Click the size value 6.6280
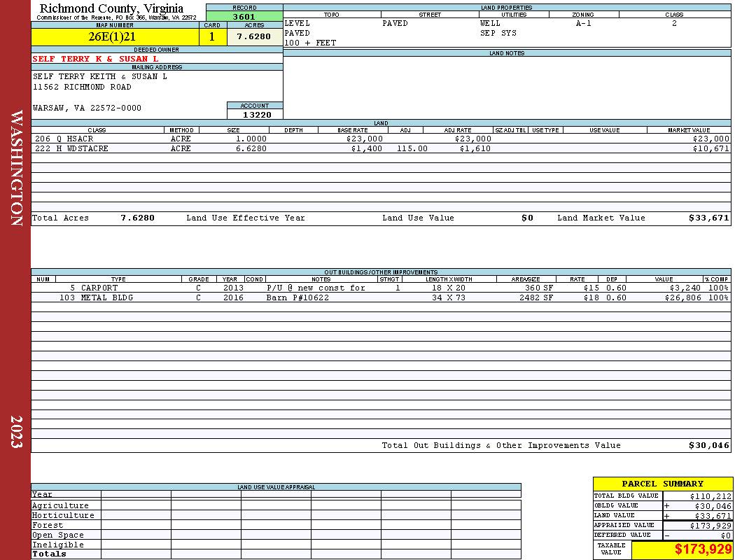 click(x=251, y=148)
